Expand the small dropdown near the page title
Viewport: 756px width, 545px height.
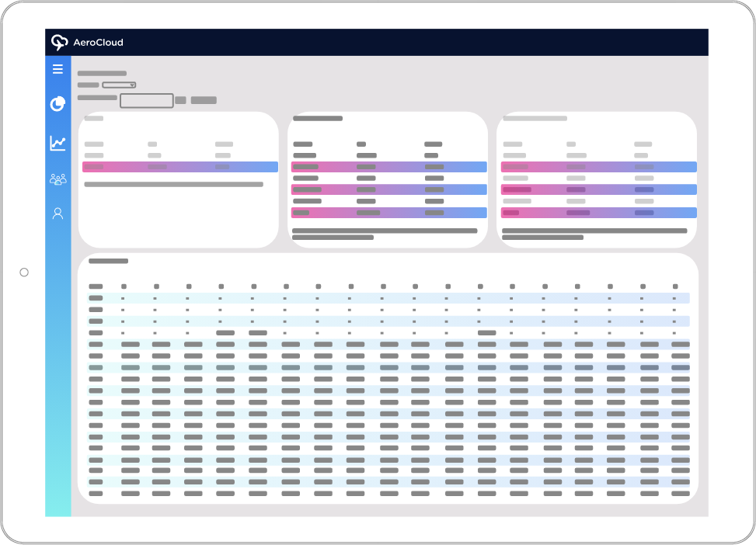119,85
